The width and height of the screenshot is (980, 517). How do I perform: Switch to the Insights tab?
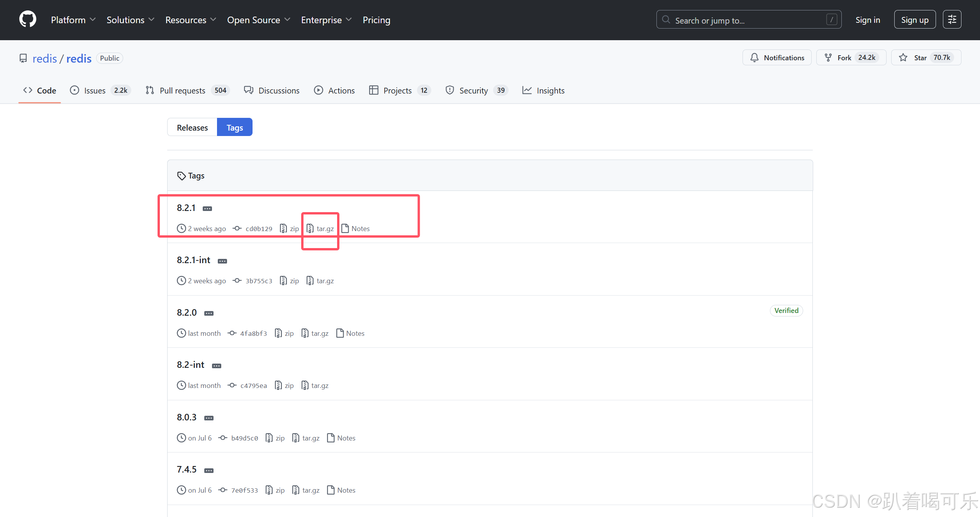[x=543, y=90]
